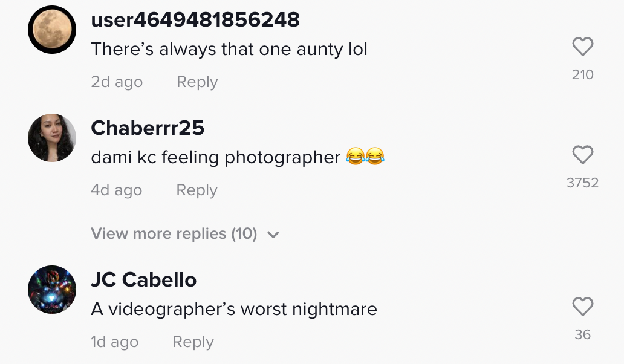Like JC Cabello's comment

pyautogui.click(x=582, y=307)
